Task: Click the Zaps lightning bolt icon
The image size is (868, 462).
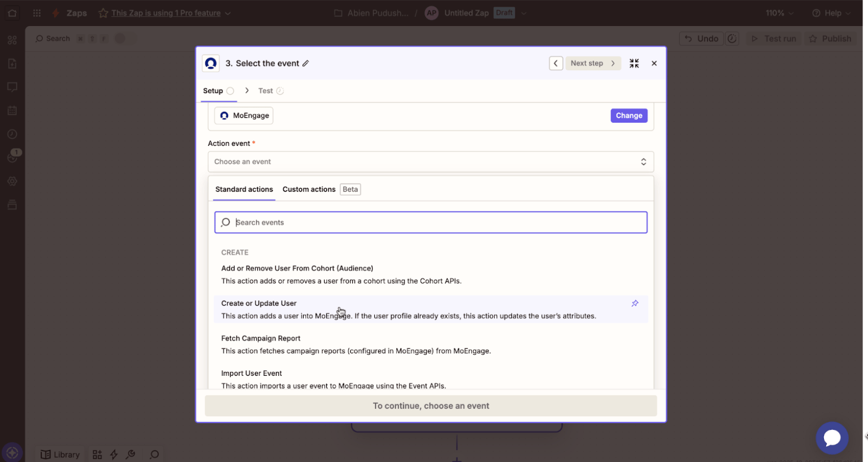Action: click(56, 13)
